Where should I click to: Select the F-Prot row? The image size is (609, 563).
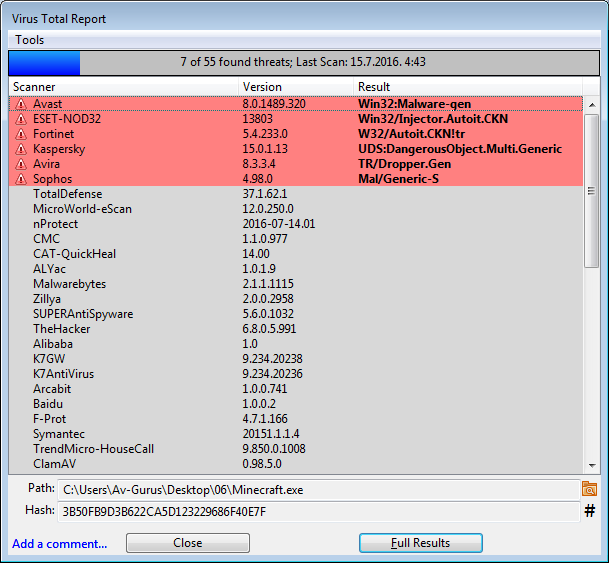pos(296,419)
